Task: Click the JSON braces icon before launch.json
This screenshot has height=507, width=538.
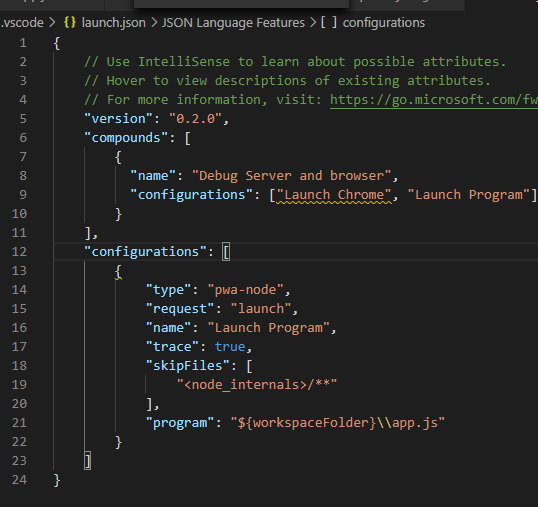Action: [x=70, y=23]
